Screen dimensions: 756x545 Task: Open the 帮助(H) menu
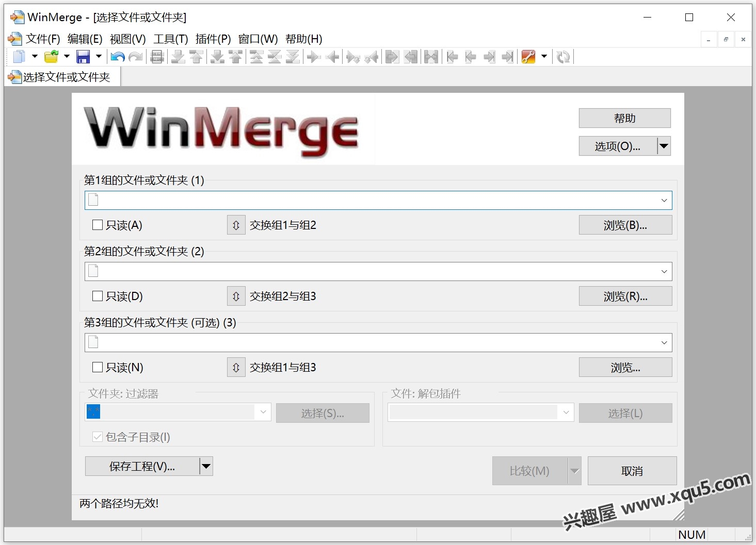click(303, 39)
